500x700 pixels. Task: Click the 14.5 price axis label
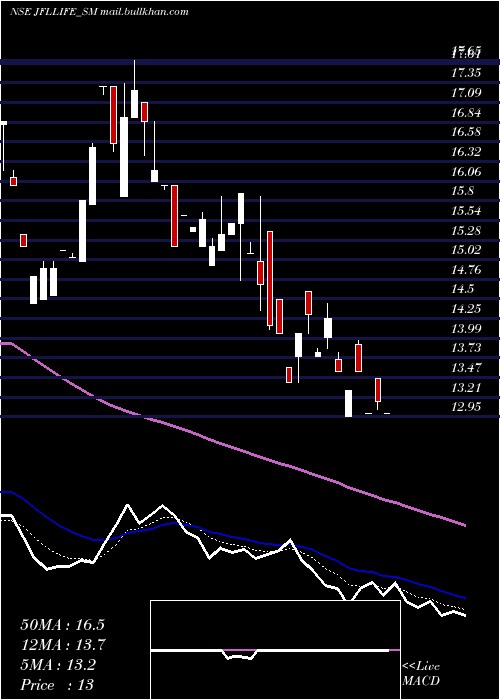(462, 289)
